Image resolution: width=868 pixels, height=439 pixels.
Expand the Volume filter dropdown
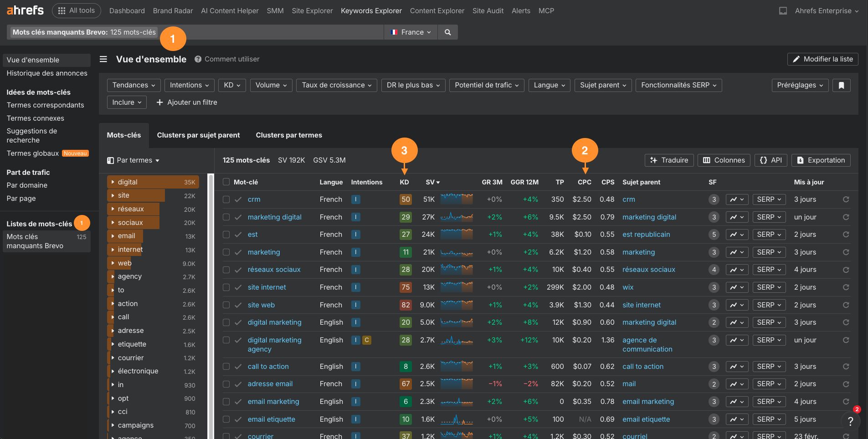(271, 85)
